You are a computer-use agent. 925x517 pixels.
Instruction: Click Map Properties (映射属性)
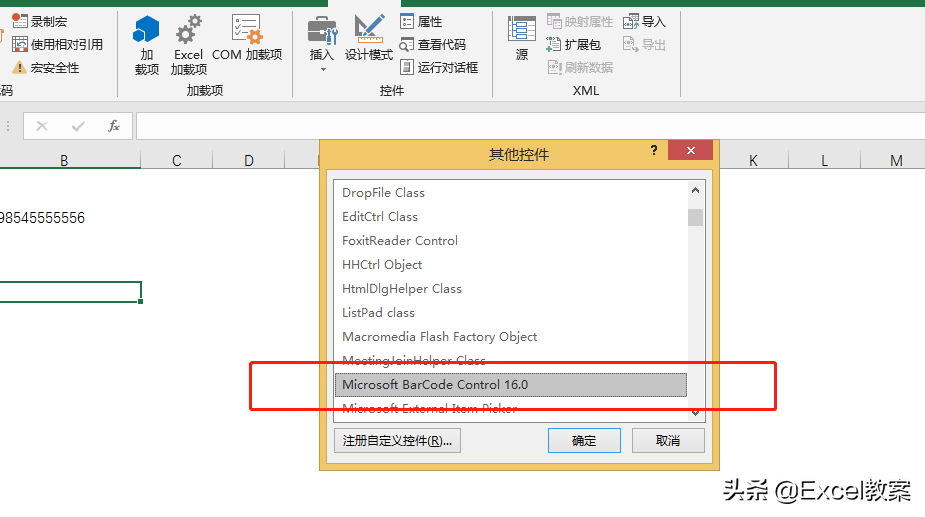580,22
